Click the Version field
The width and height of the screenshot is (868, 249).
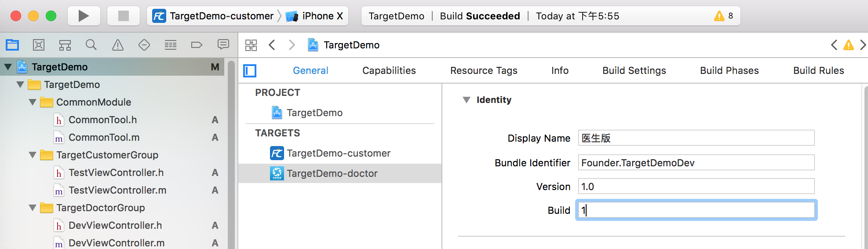pos(696,186)
